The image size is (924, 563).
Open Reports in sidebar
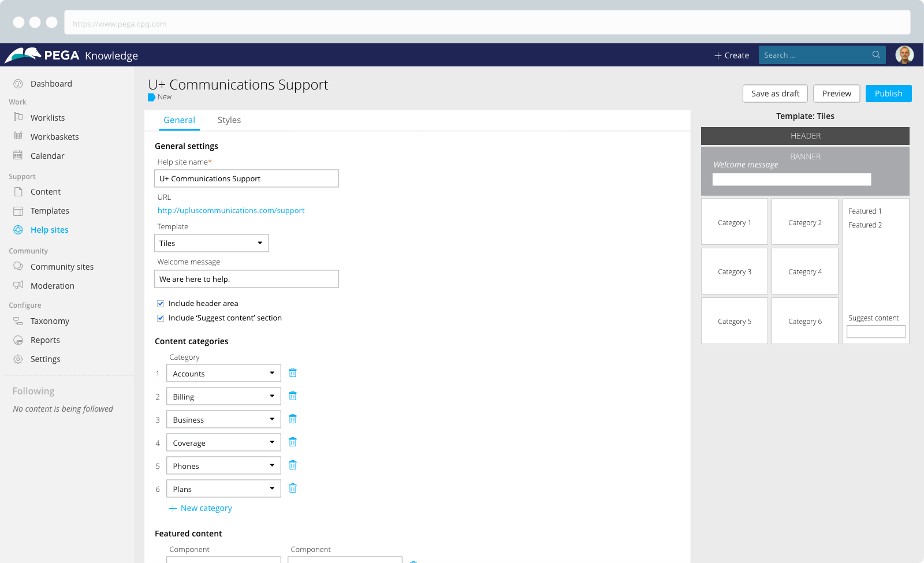[45, 340]
